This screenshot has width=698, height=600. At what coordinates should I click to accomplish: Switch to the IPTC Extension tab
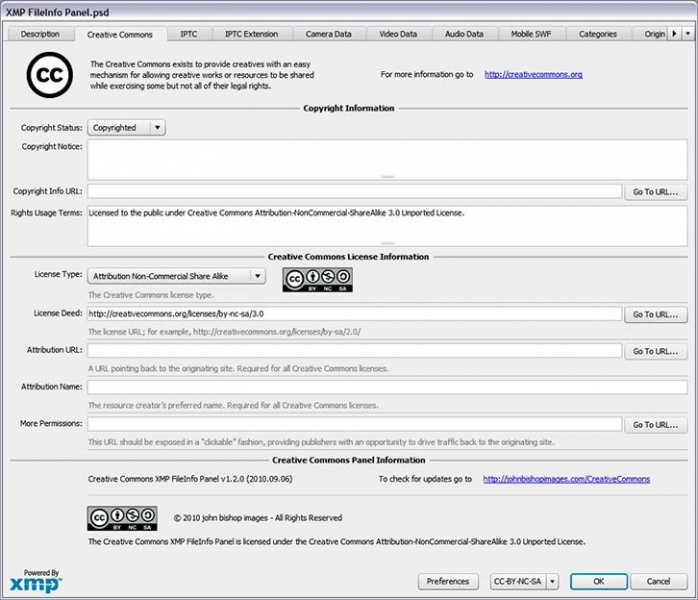click(x=252, y=34)
